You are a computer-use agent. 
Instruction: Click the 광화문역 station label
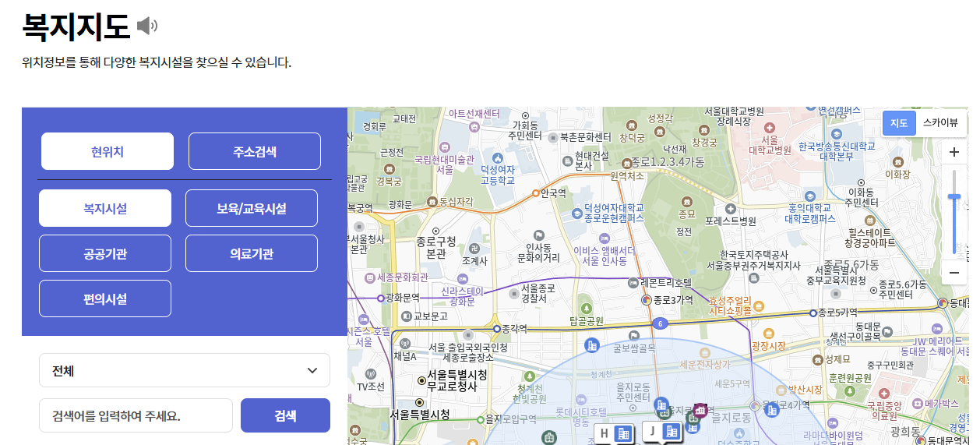(x=404, y=298)
